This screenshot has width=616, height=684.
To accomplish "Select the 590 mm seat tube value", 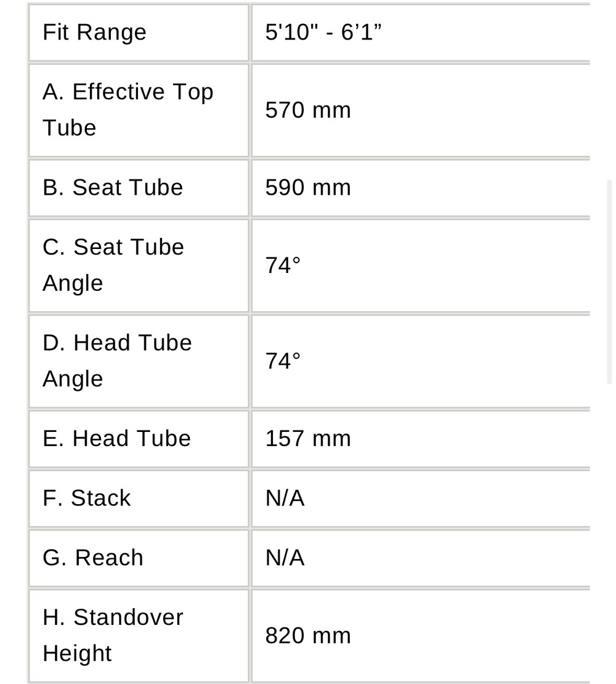I will (x=308, y=187).
